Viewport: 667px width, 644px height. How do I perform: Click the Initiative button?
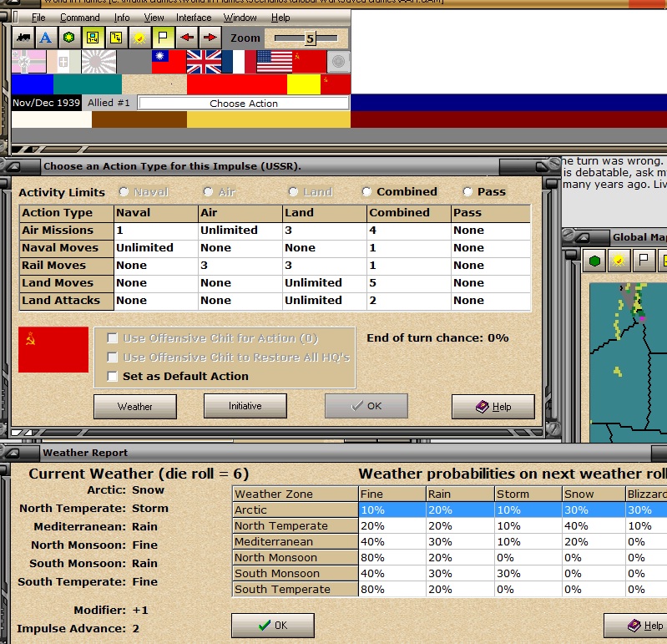click(x=245, y=406)
